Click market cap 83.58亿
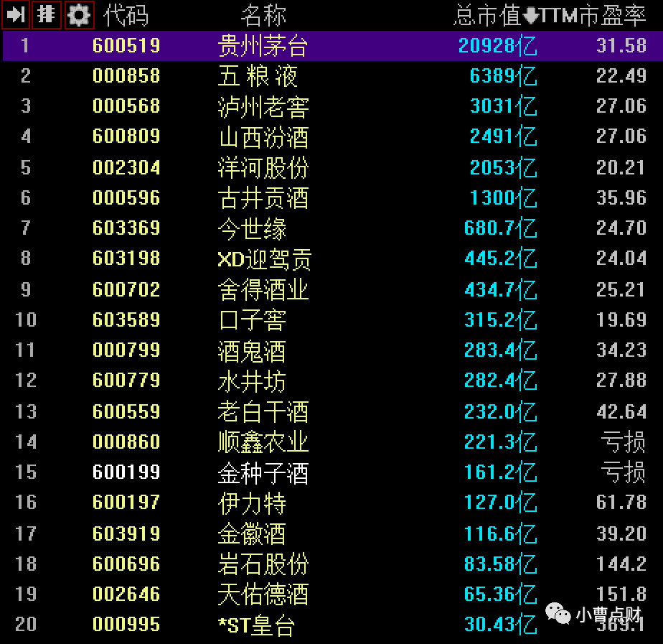 (x=501, y=564)
